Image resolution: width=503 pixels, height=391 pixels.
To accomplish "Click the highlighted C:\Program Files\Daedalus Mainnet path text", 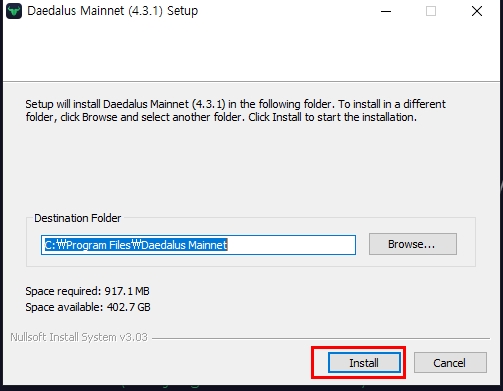I will tap(136, 245).
